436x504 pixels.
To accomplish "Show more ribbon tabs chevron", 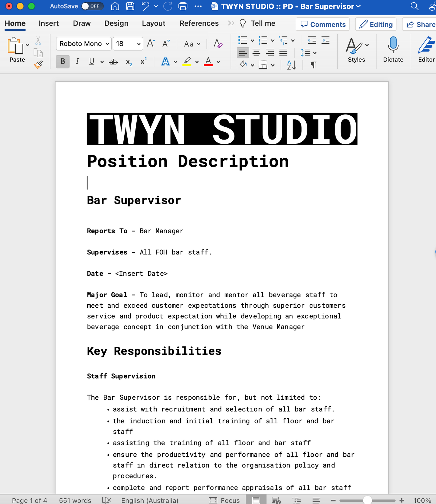I will [231, 23].
